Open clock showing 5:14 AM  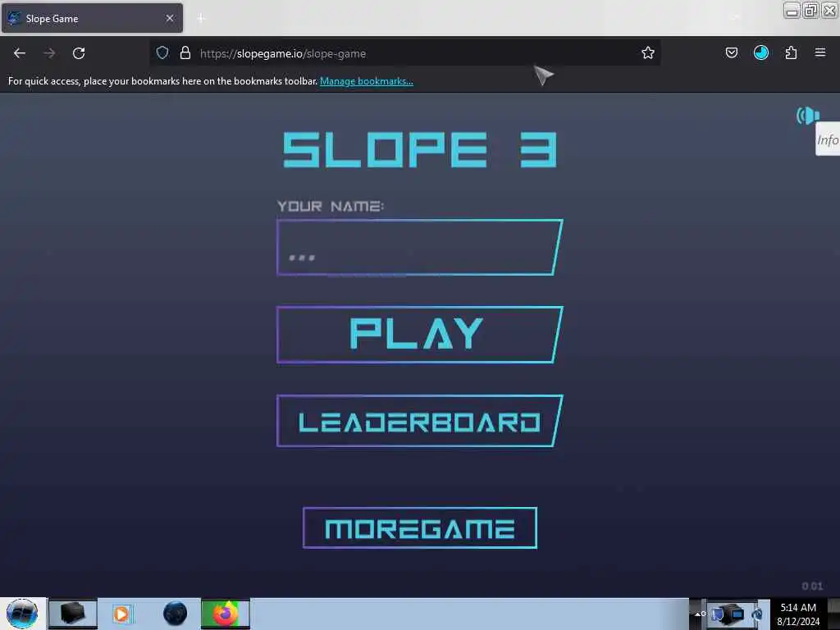pos(798,614)
